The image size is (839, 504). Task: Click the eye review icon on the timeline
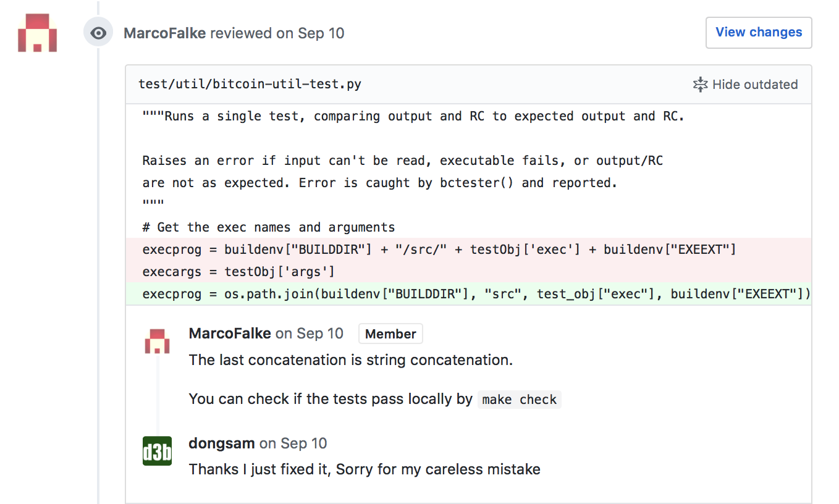tap(98, 33)
